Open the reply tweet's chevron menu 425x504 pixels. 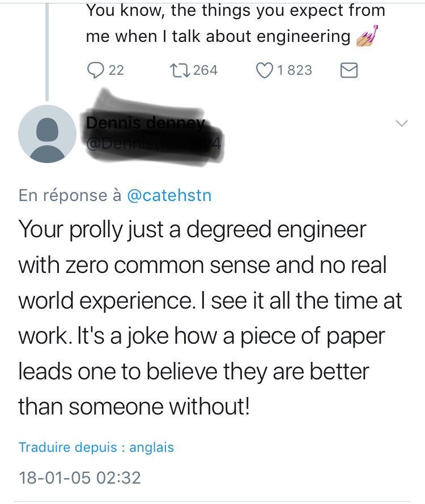click(401, 123)
